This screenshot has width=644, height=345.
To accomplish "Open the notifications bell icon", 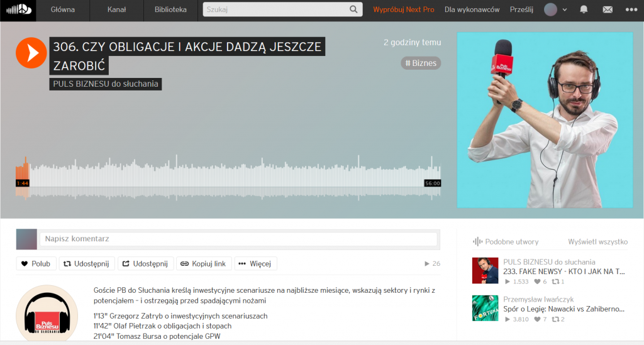I will coord(584,9).
